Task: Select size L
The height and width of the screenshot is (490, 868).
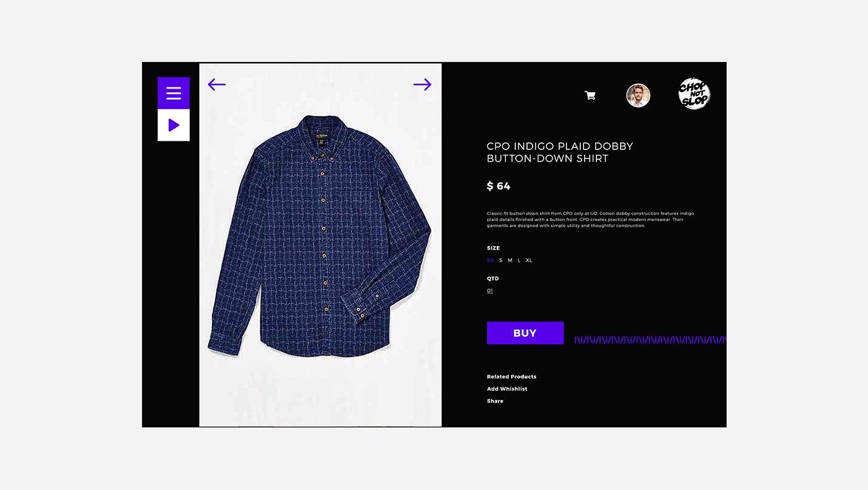Action: click(519, 260)
